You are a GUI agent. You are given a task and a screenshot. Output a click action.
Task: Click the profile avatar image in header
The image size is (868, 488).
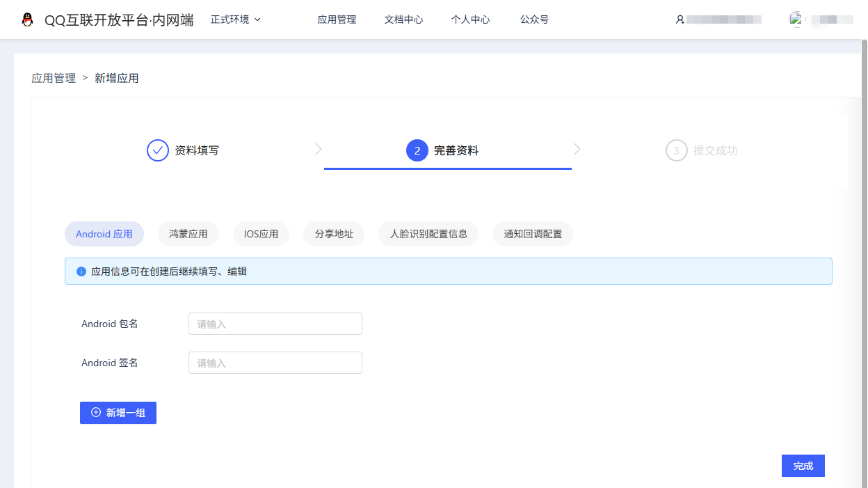796,19
